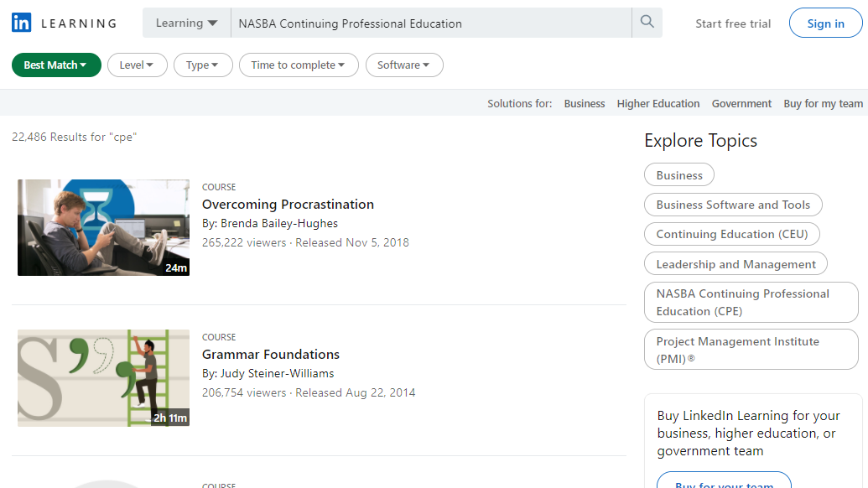Open the Best Match sort dropdown
Screen dimensions: 868x488
pyautogui.click(x=56, y=65)
